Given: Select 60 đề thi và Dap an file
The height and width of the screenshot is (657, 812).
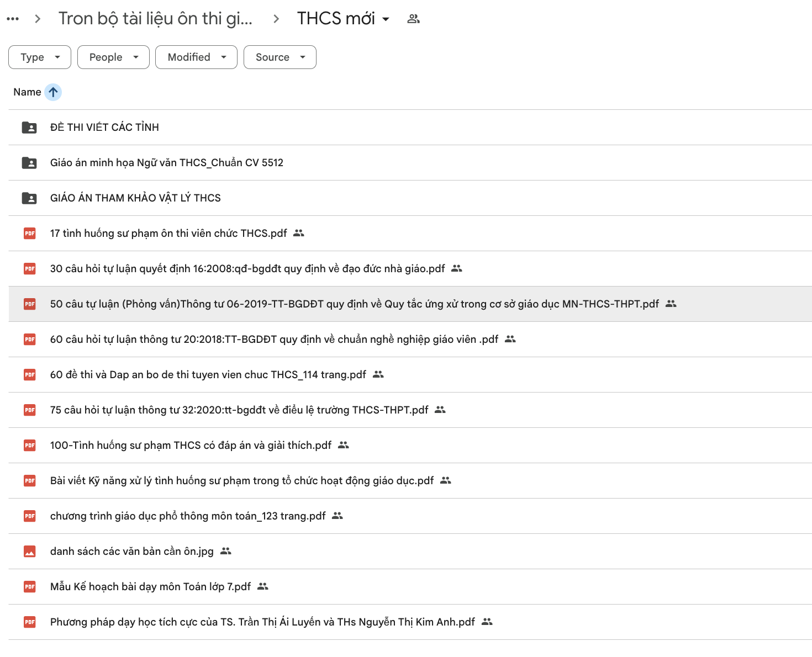Looking at the screenshot, I should [208, 375].
